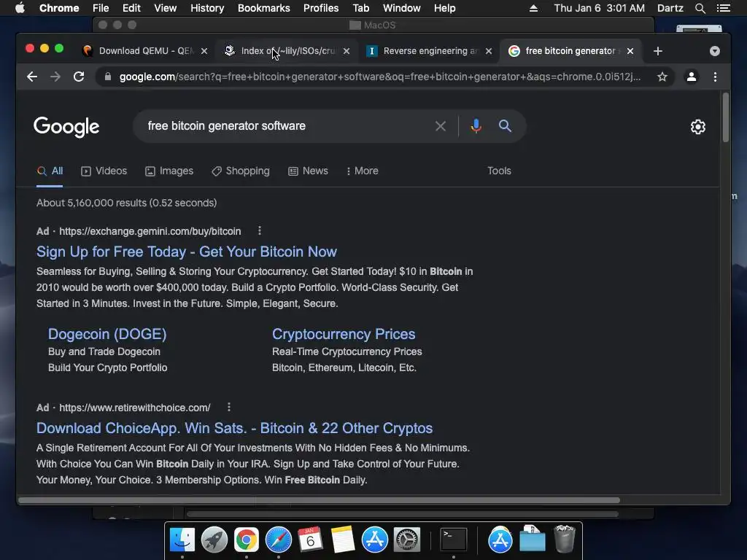Viewport: 747px width, 560px height.
Task: Show site info via the lock icon
Action: [108, 77]
